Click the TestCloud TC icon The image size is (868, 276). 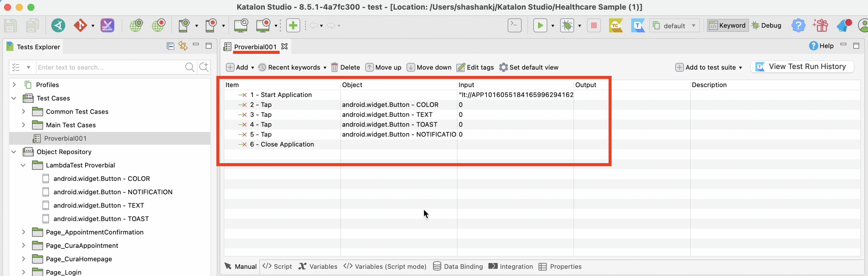616,26
